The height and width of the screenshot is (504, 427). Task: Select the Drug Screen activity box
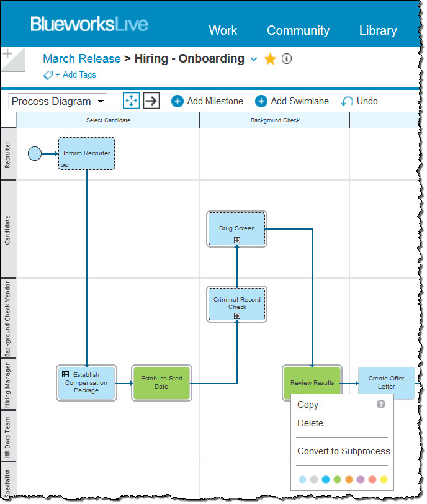click(237, 228)
